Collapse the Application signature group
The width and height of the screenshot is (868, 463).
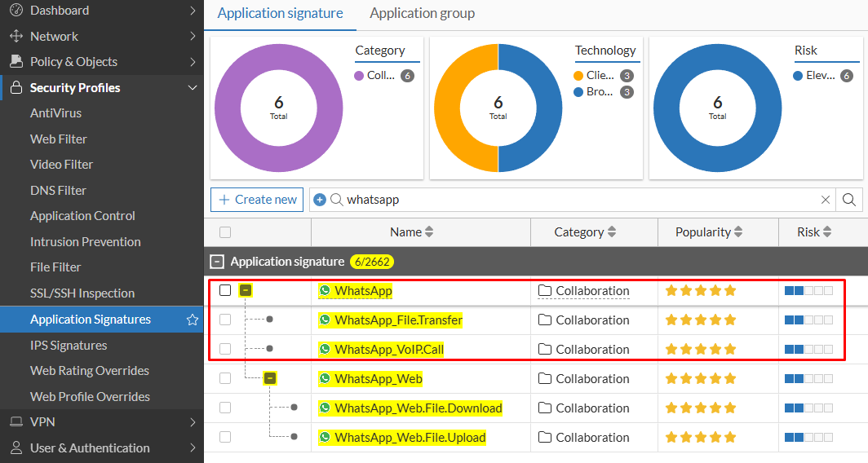tap(218, 262)
